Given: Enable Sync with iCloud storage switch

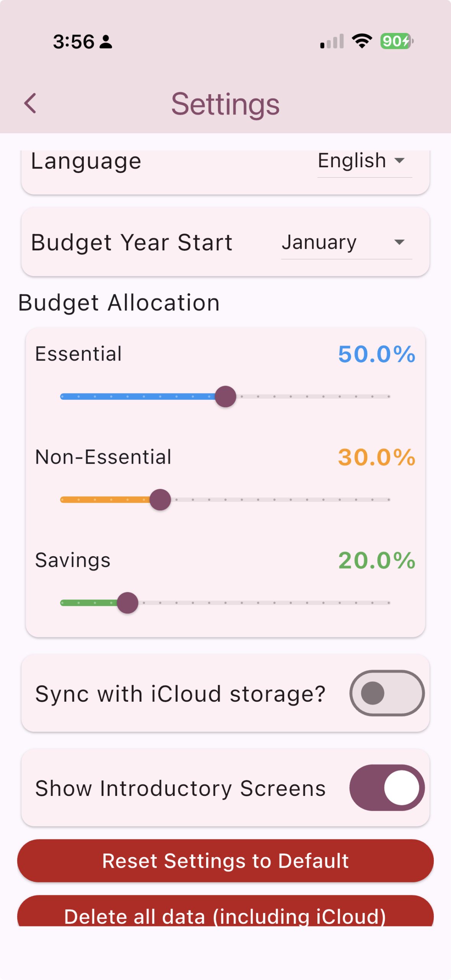Looking at the screenshot, I should (x=387, y=693).
